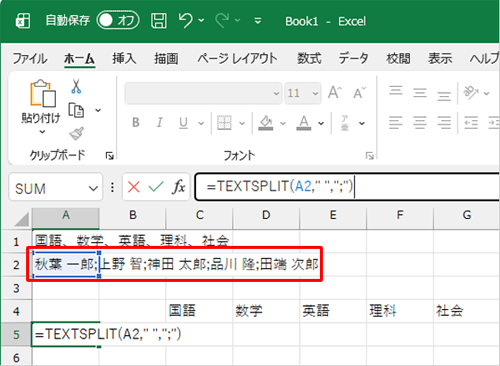Image resolution: width=500 pixels, height=366 pixels.
Task: Toggle the AutoSave switch off/on
Action: (118, 20)
